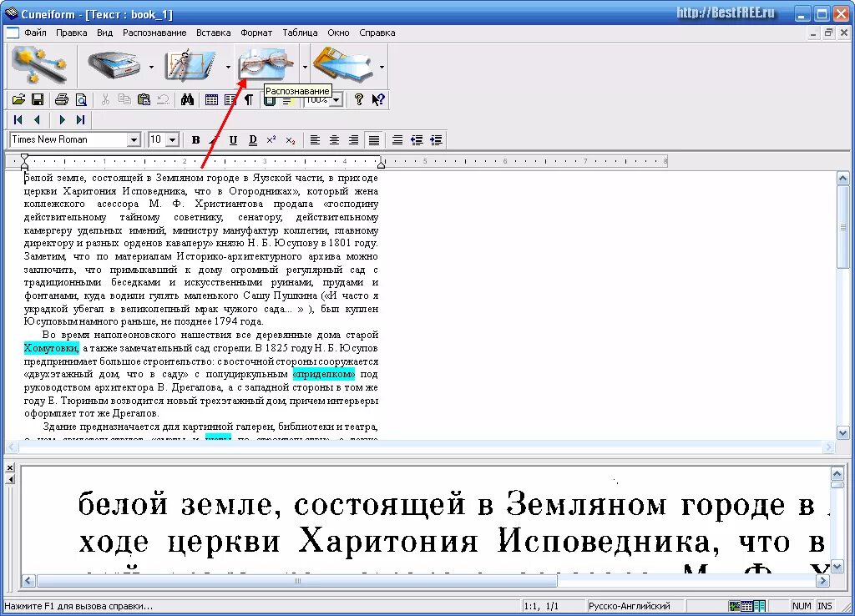Screen dimensions: 855x616
Task: Expand the layout icon dropdown arrow
Action: 227,67
